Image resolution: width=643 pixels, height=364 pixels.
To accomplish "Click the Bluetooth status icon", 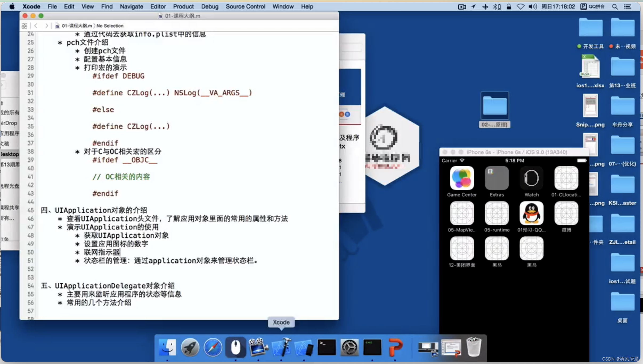I will (497, 6).
